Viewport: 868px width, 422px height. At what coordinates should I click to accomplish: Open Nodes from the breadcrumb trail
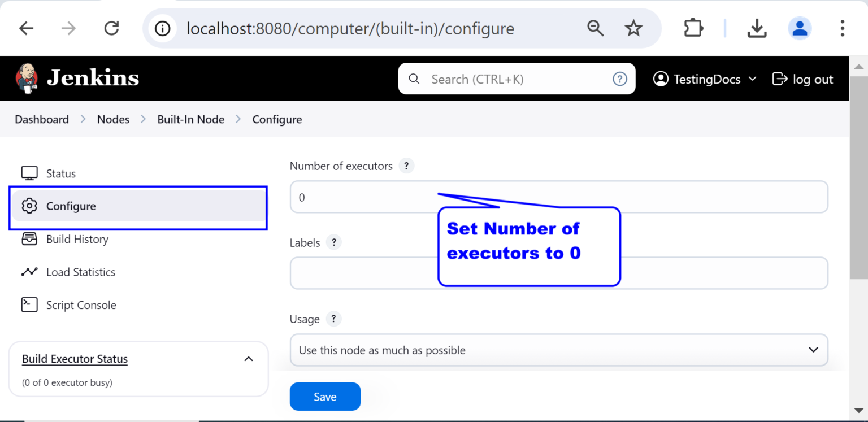113,119
